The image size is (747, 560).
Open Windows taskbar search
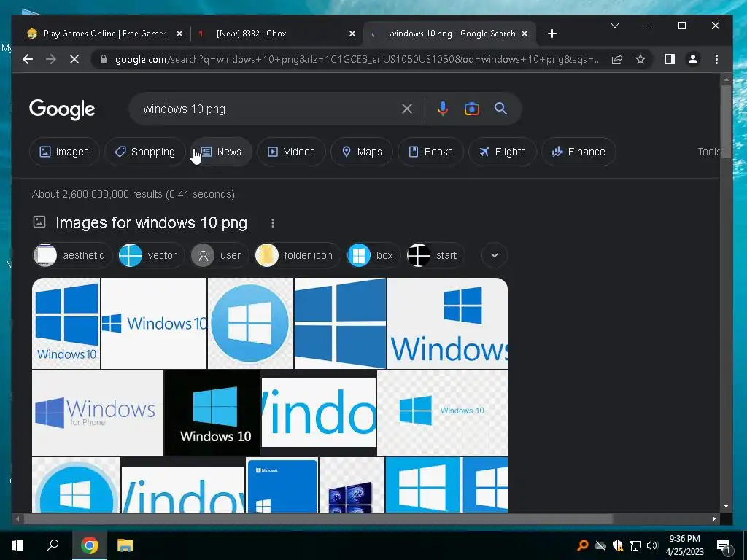point(53,545)
